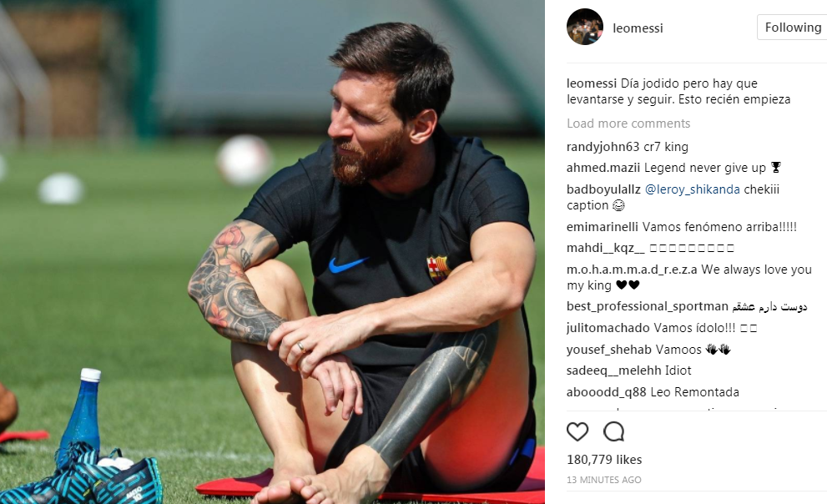The height and width of the screenshot is (504, 827).
Task: Like the post with the heart icon
Action: [x=577, y=431]
